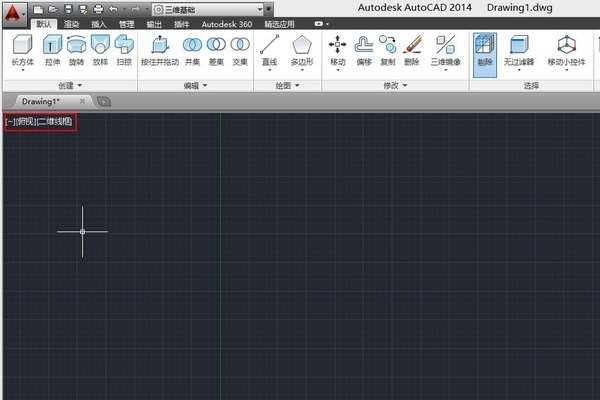
Task: Choose the Loft (放样) tool
Action: pyautogui.click(x=100, y=51)
